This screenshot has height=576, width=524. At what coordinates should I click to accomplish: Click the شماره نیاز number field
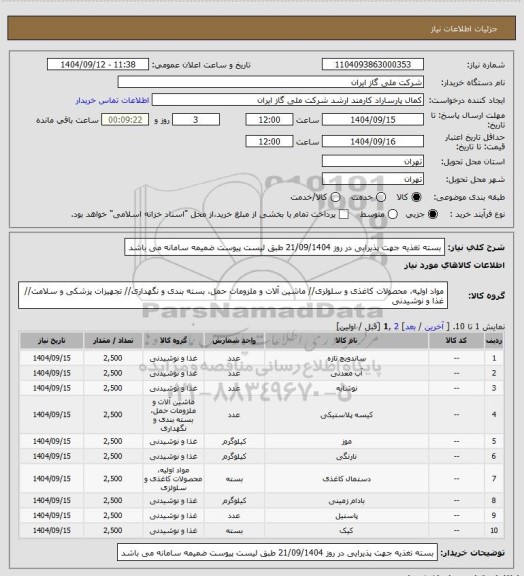[x=373, y=64]
